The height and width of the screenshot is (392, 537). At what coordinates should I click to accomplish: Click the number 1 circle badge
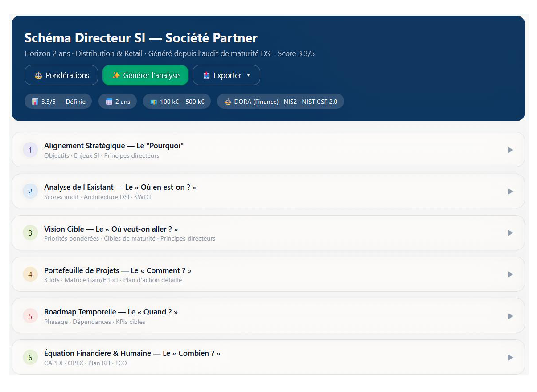[30, 150]
